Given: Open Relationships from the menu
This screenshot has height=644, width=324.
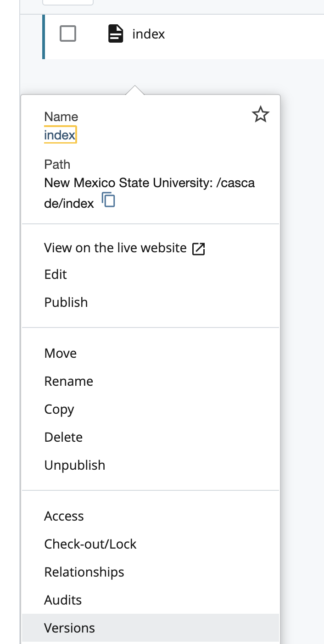Looking at the screenshot, I should 84,572.
